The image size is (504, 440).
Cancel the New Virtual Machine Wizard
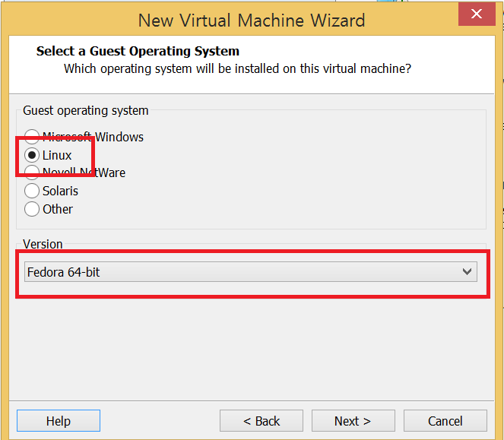click(445, 421)
